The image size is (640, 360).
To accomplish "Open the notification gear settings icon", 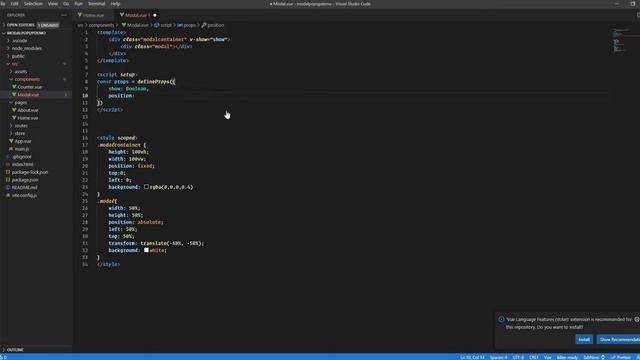I will click(x=637, y=320).
